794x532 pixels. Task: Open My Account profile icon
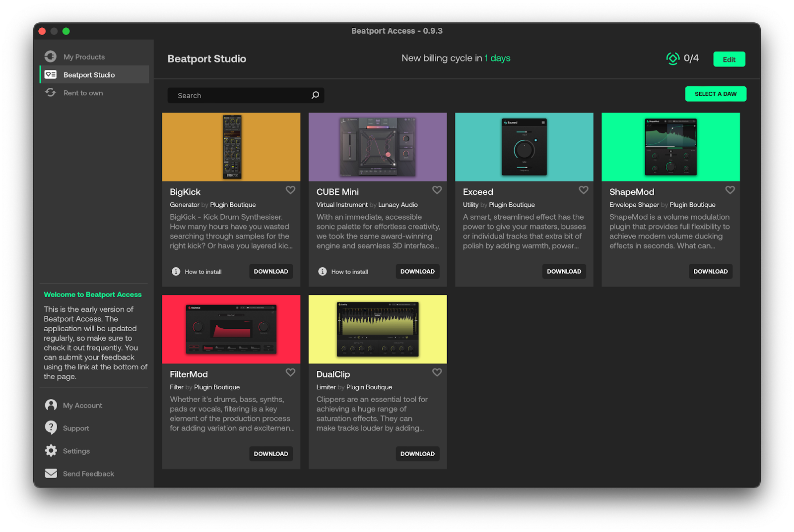(51, 405)
